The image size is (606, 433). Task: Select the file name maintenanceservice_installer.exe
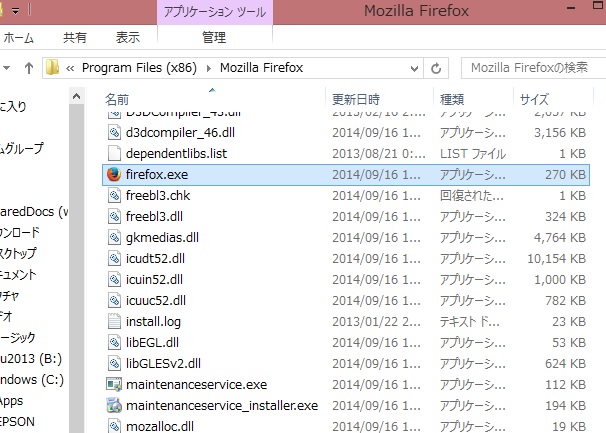pos(222,406)
